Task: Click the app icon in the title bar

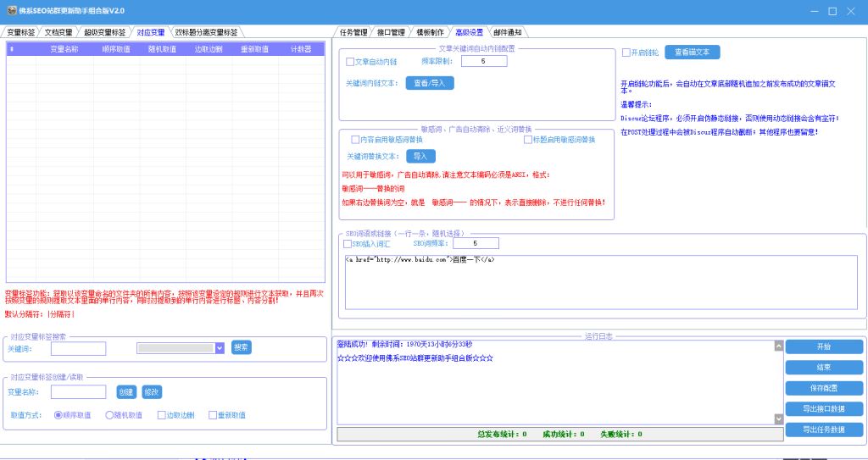Action: (12, 11)
